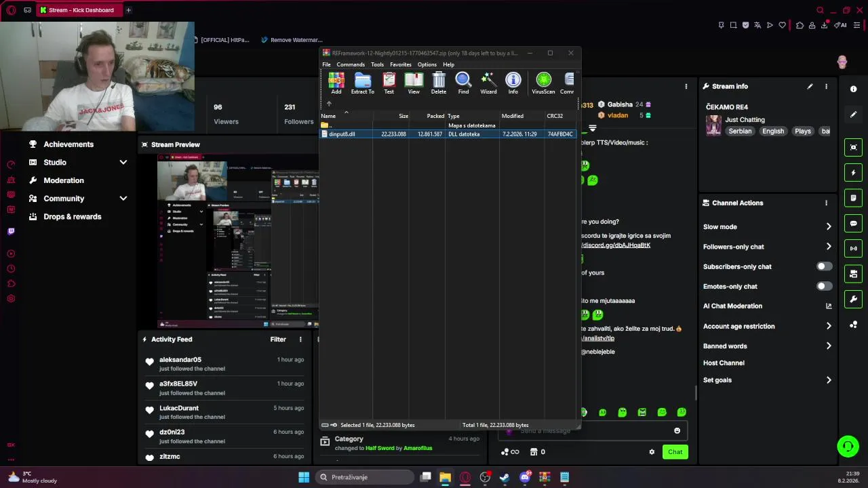Screen dimensions: 868x488
Task: Open Remove Watermark bookmark in browser bar
Action: 292,40
